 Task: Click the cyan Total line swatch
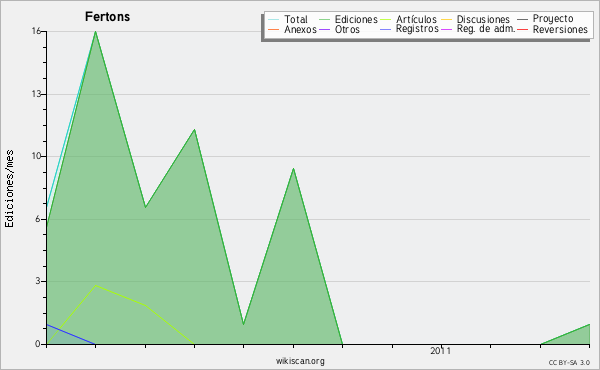click(274, 20)
